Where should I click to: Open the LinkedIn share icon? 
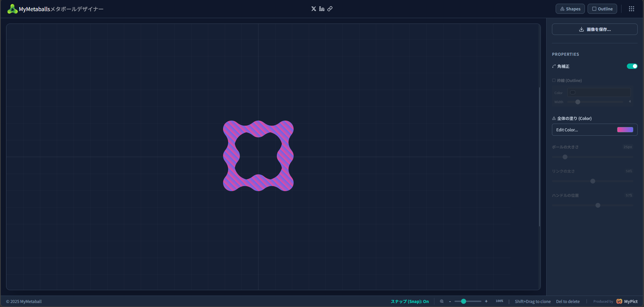click(x=322, y=9)
